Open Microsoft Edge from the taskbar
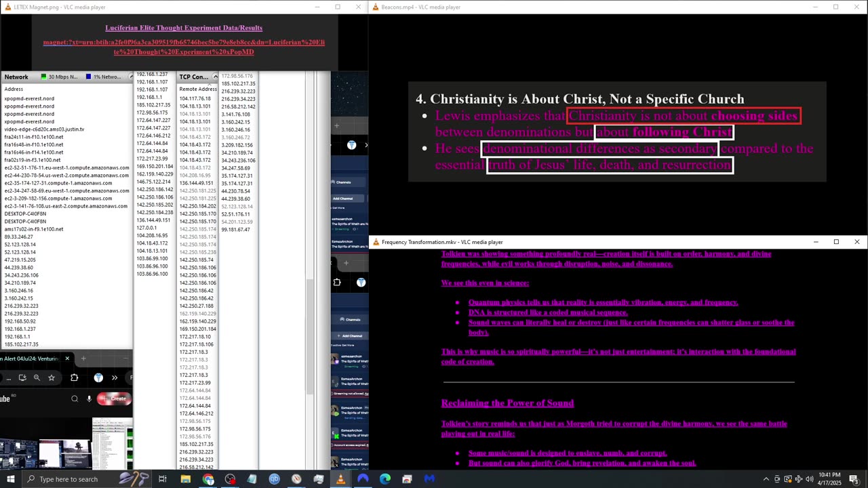Image resolution: width=868 pixels, height=488 pixels. tap(385, 479)
